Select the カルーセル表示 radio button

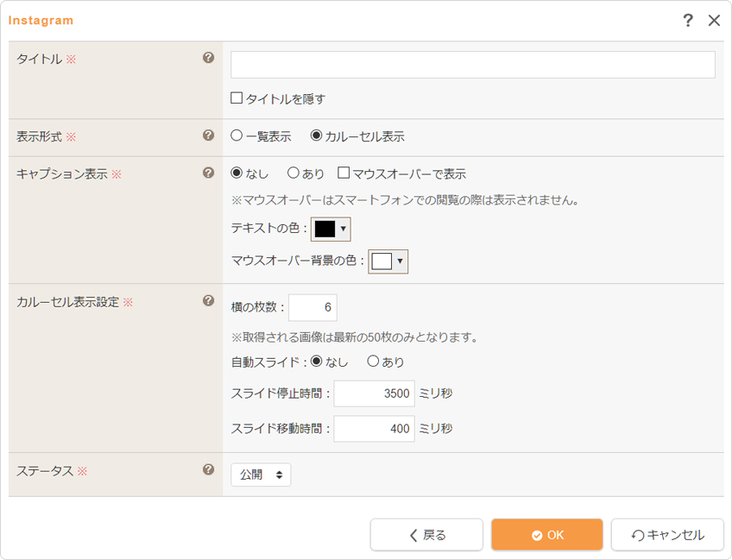pyautogui.click(x=316, y=135)
